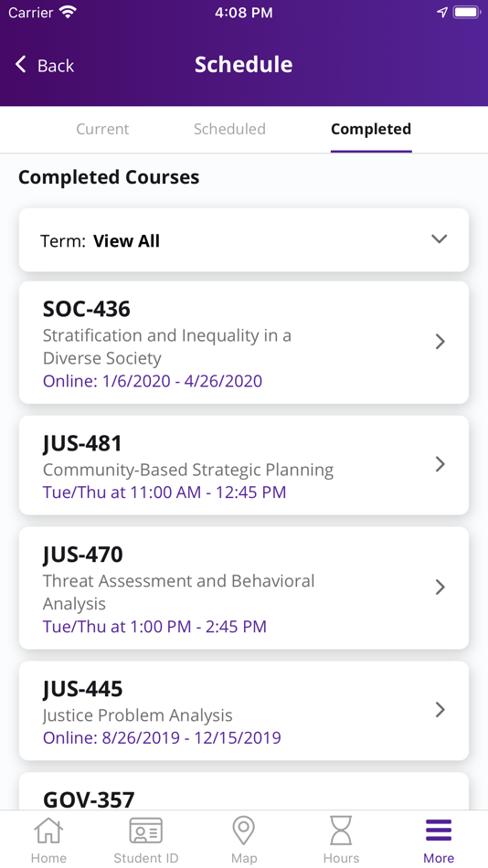Expand the Term View All dropdown
The height and width of the screenshot is (868, 488).
(x=244, y=240)
